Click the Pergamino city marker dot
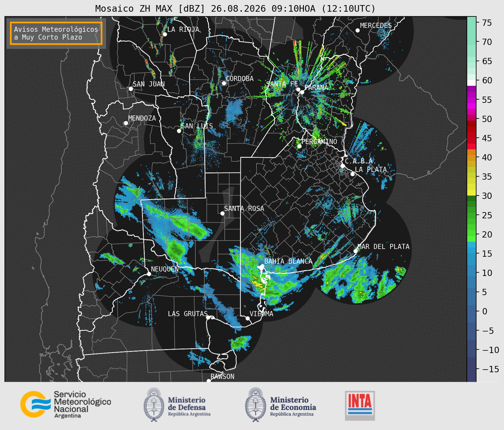 [x=299, y=146]
